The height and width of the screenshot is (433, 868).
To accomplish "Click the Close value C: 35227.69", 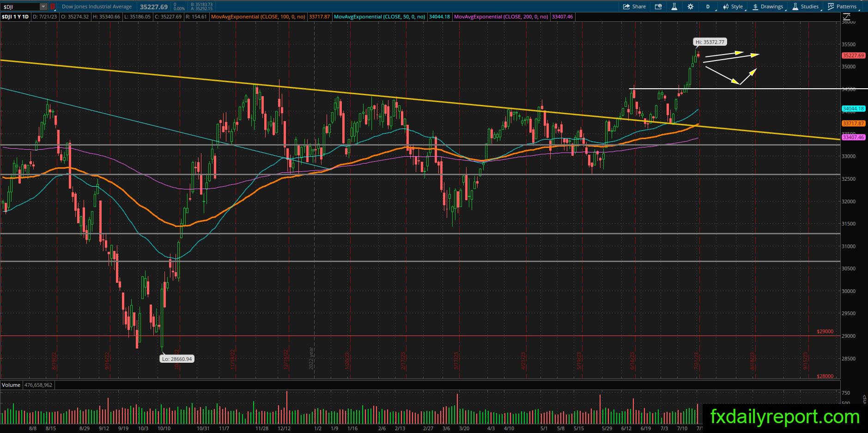I will (168, 17).
